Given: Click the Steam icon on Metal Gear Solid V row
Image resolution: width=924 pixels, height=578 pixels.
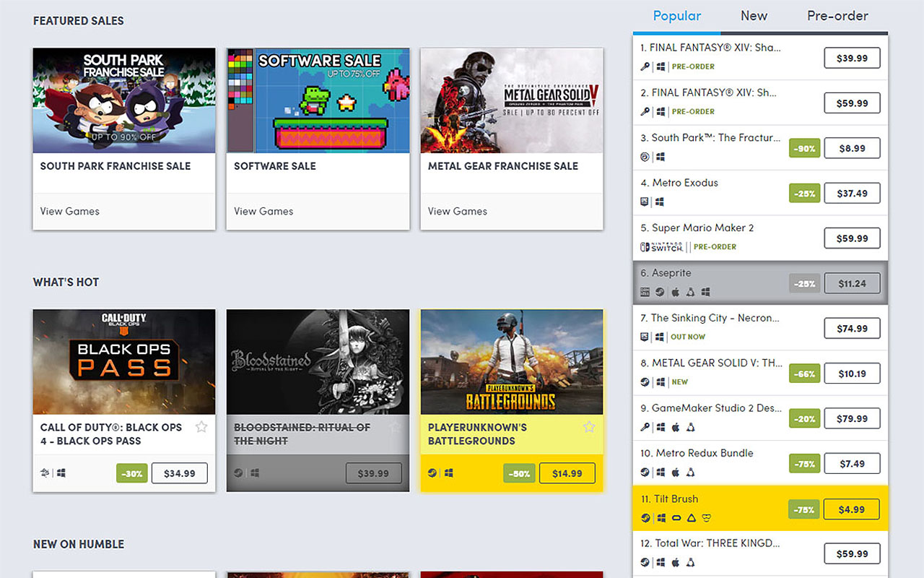Looking at the screenshot, I should point(645,382).
